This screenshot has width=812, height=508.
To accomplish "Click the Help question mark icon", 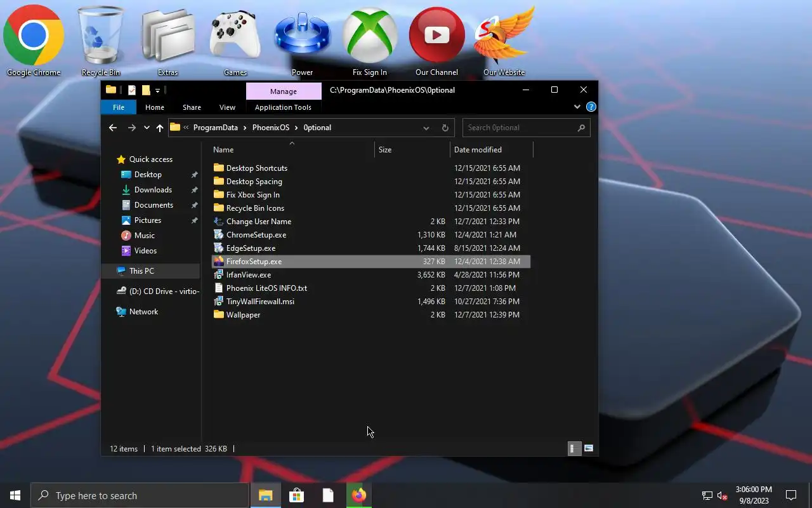I will point(591,107).
